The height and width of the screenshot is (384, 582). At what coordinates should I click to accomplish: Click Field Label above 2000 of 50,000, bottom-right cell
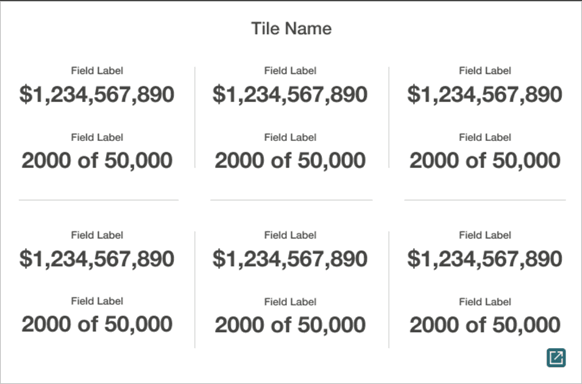pyautogui.click(x=485, y=302)
